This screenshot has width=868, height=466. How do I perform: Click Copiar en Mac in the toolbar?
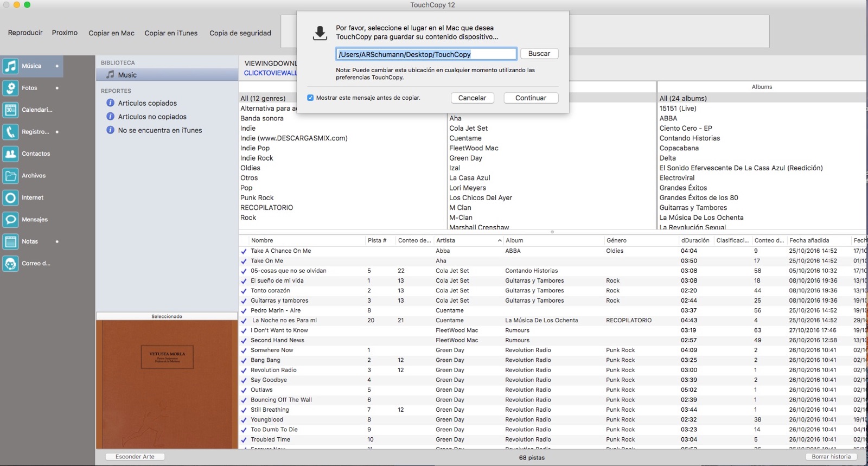pos(111,33)
